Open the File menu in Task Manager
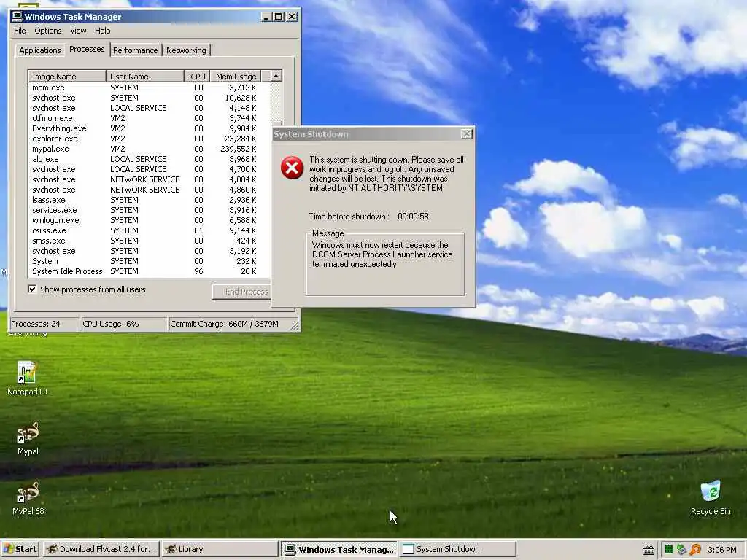 pos(20,31)
